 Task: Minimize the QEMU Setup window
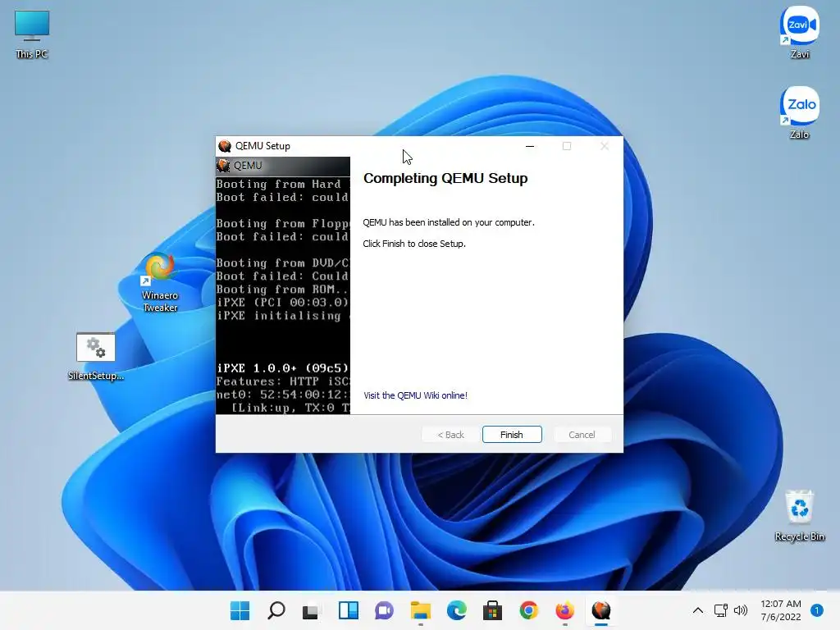pos(530,146)
